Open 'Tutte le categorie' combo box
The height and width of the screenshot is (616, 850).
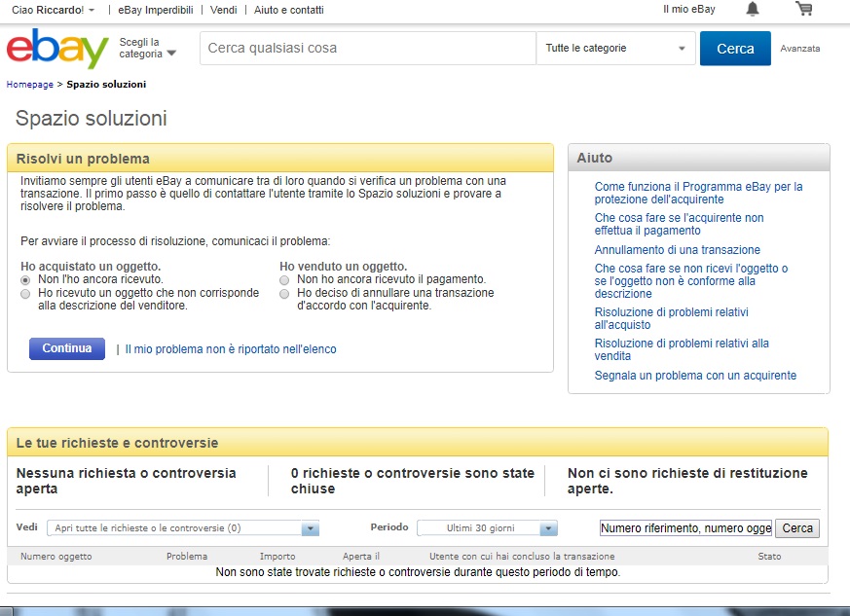click(x=615, y=49)
